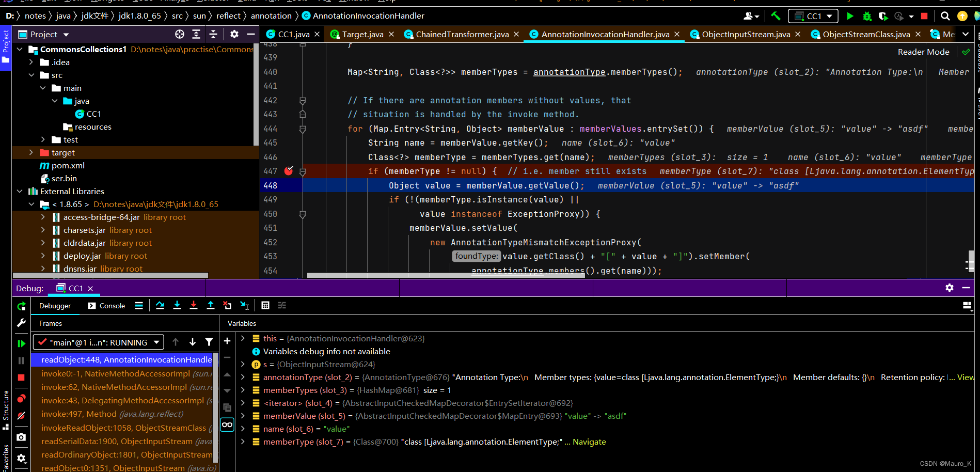Expand the .idea folder in project tree
The width and height of the screenshot is (980, 472).
[31, 62]
